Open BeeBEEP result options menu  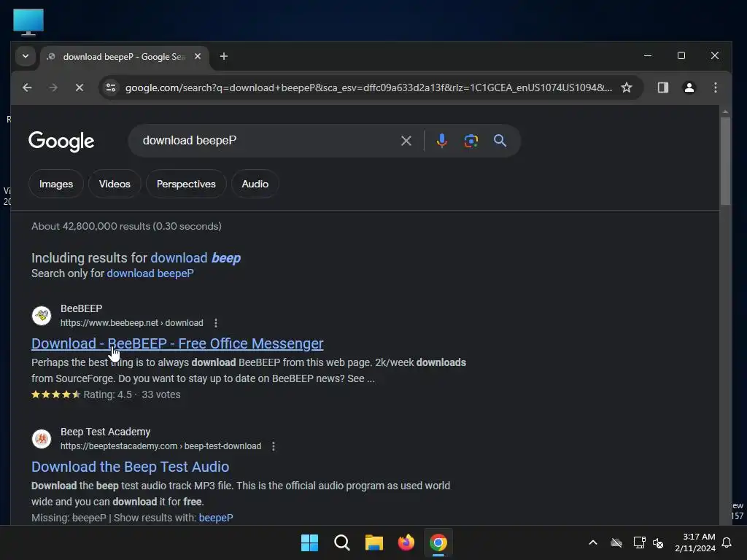point(216,323)
